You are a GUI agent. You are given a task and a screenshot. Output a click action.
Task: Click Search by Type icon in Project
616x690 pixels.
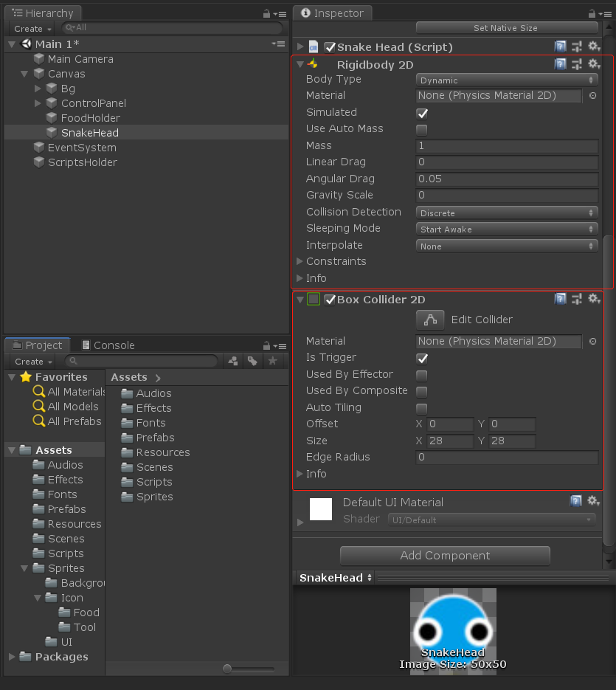click(233, 362)
